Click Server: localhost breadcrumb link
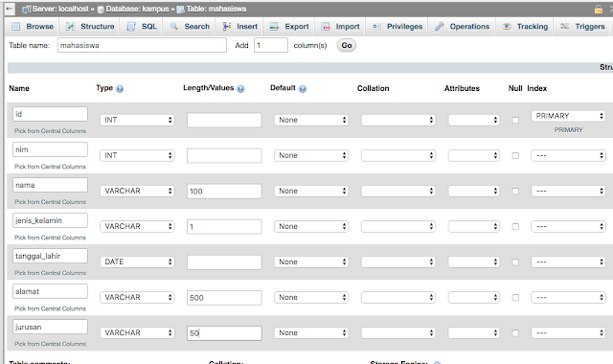 [60, 9]
